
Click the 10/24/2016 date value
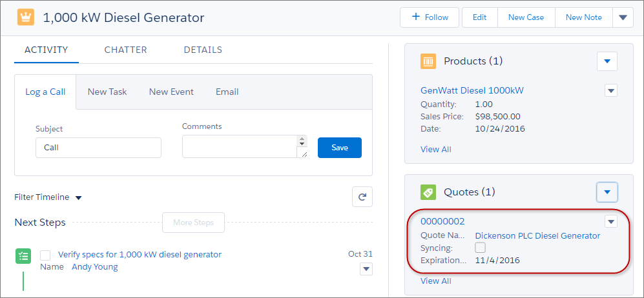500,129
